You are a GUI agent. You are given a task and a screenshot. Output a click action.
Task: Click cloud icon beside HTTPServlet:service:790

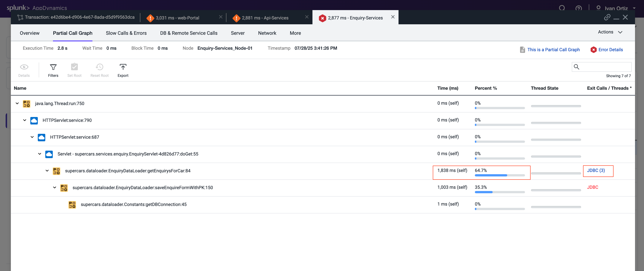click(x=34, y=120)
